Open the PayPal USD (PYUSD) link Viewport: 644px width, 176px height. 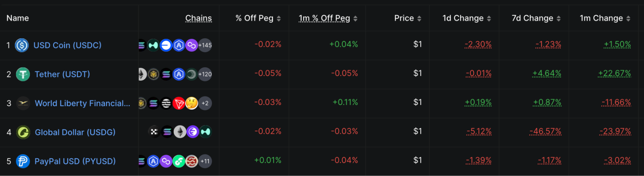(75, 161)
